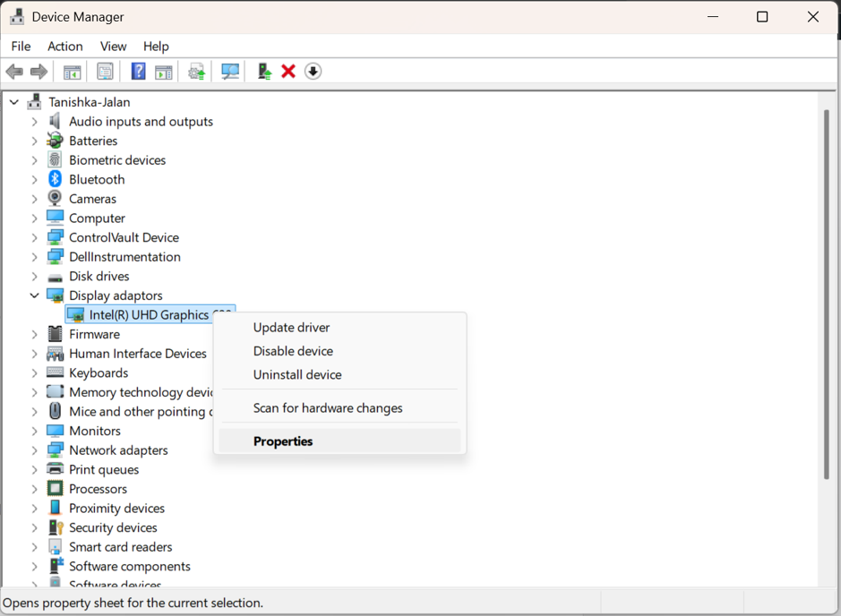
Task: Click the Processors category icon
Action: pyautogui.click(x=55, y=488)
